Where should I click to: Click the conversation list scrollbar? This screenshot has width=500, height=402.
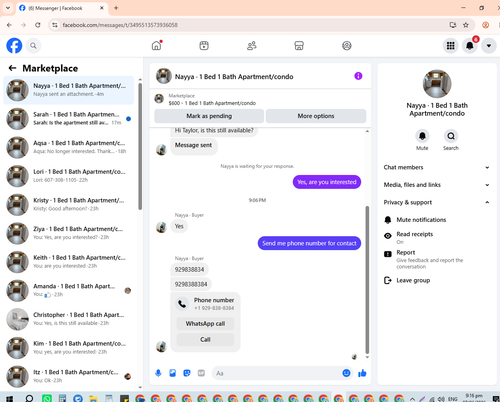(x=140, y=146)
